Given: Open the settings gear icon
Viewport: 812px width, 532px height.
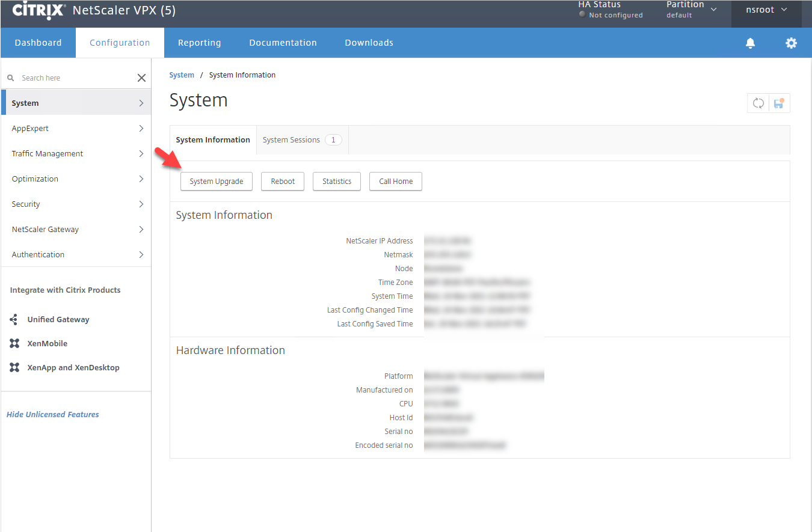Looking at the screenshot, I should pyautogui.click(x=791, y=43).
